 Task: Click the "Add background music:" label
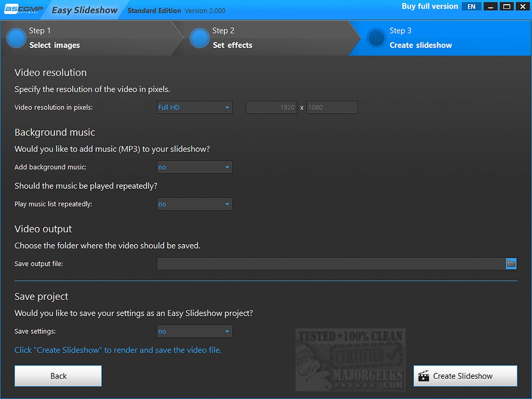click(x=50, y=167)
